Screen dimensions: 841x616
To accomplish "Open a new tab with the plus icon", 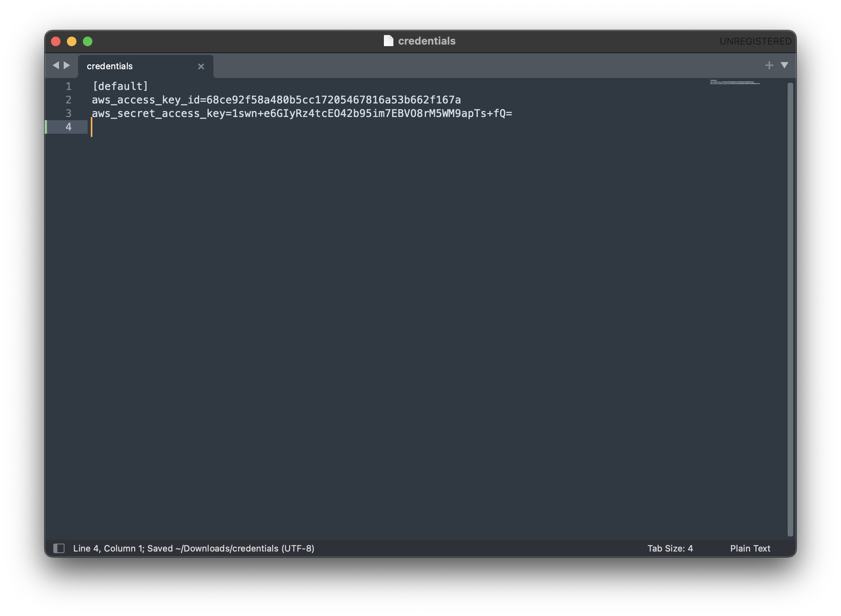I will (769, 65).
